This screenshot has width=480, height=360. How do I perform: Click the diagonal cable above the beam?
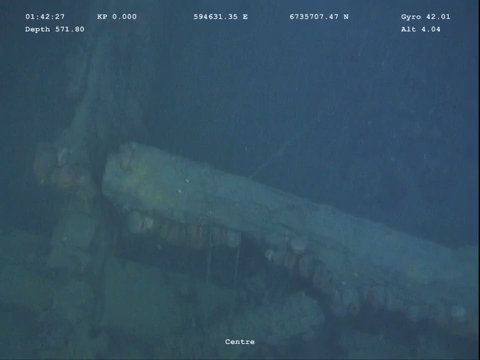tap(267, 163)
